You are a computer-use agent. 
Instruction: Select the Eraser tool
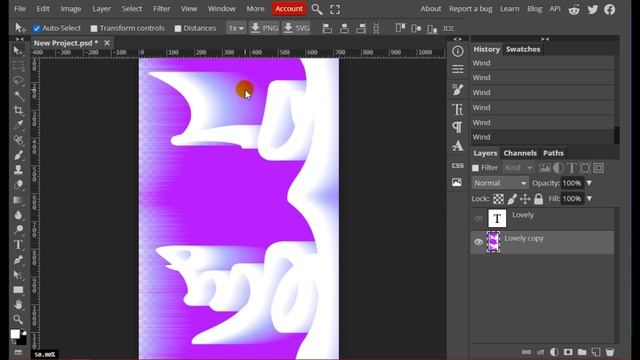18,185
